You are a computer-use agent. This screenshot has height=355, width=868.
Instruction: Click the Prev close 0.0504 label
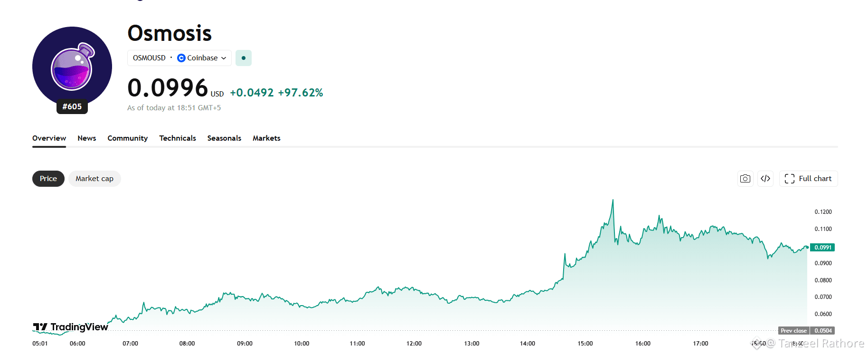pyautogui.click(x=806, y=331)
